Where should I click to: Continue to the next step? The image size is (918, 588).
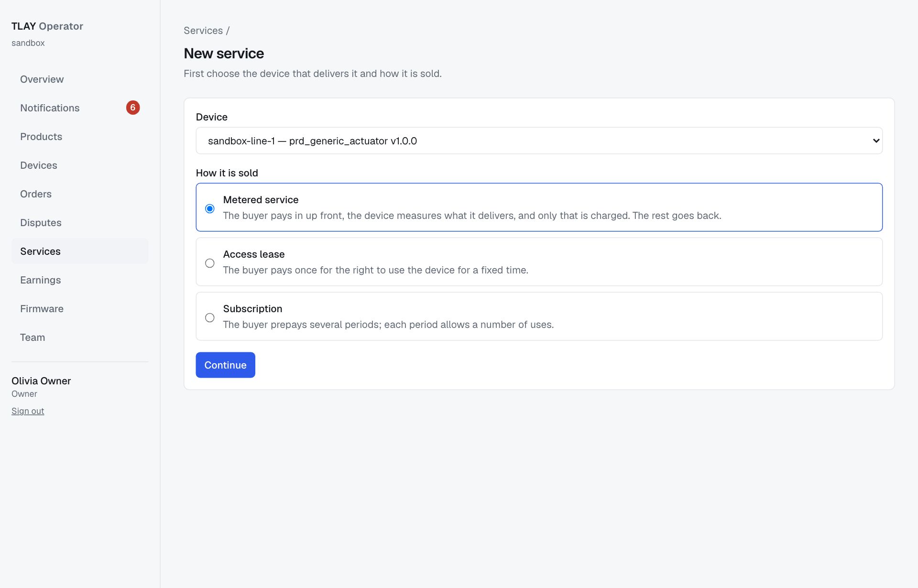(x=225, y=365)
